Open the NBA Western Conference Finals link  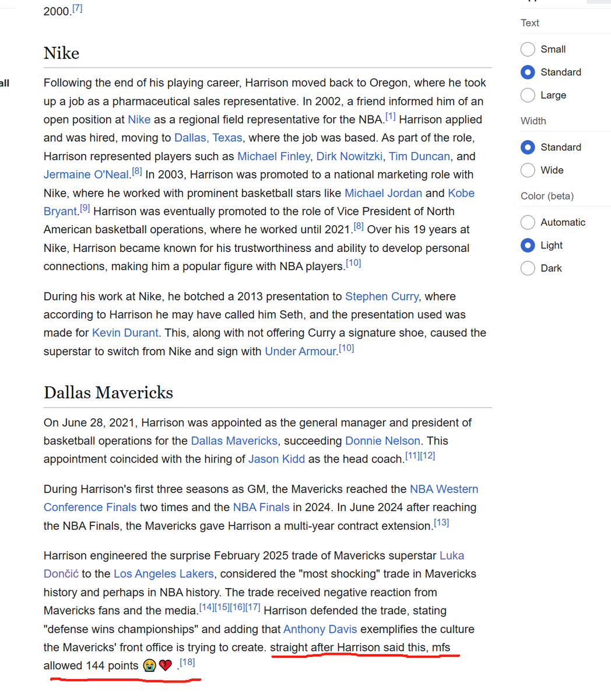444,489
